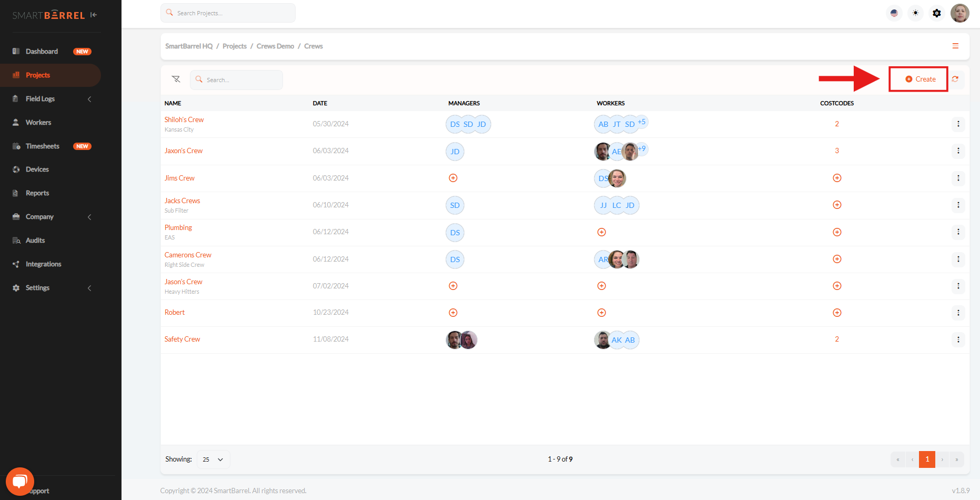Click SD manager avatar for Jacks Crews
This screenshot has width=980, height=500.
coord(455,205)
